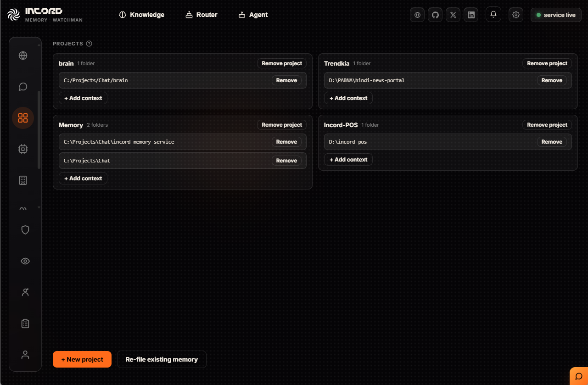Image resolution: width=588 pixels, height=385 pixels.
Task: Click the PROJECTS section heading
Action: [68, 44]
